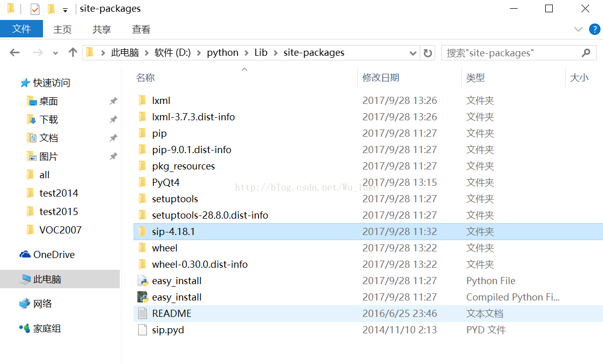
Task: Switch to the 主页 ribbon tab
Action: [x=62, y=29]
